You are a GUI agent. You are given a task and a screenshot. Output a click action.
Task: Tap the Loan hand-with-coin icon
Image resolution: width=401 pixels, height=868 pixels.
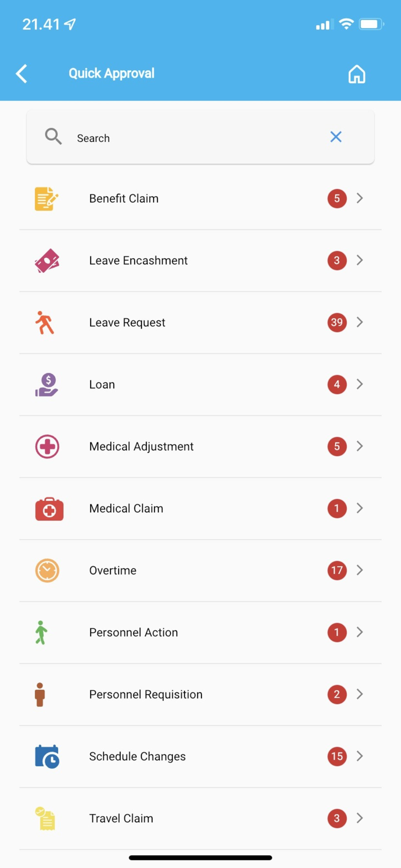[46, 385]
